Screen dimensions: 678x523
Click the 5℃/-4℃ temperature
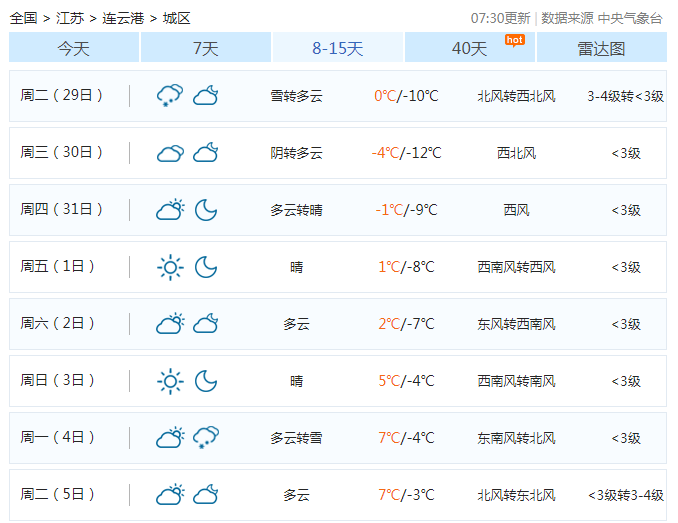tap(406, 381)
